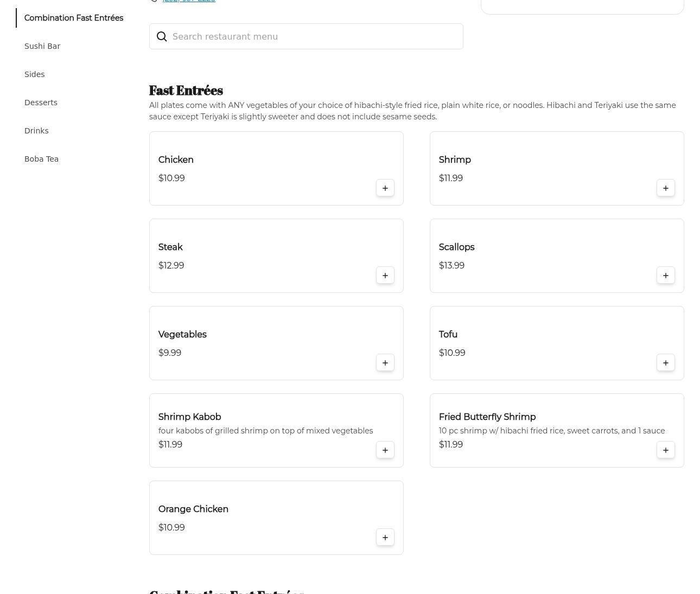The width and height of the screenshot is (700, 594).
Task: Go to Sushi Bar menu section
Action: click(x=42, y=46)
